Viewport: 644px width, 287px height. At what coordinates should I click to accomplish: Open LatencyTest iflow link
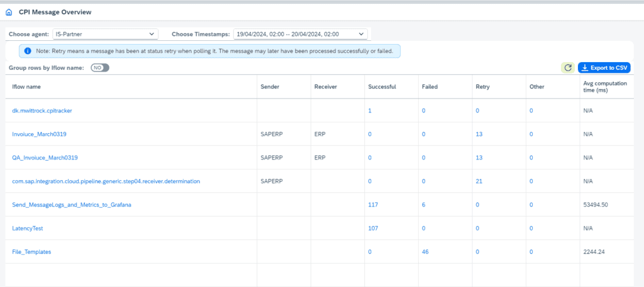pyautogui.click(x=28, y=229)
